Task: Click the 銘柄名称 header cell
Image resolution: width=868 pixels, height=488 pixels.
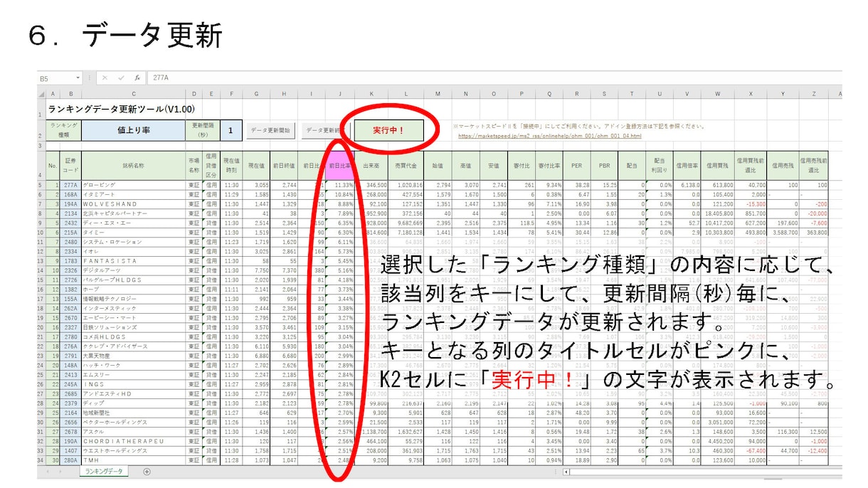Action: tap(134, 164)
